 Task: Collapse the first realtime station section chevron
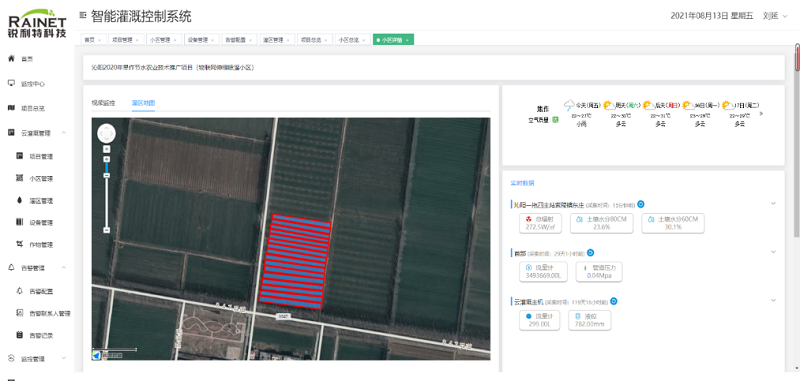[x=773, y=204]
